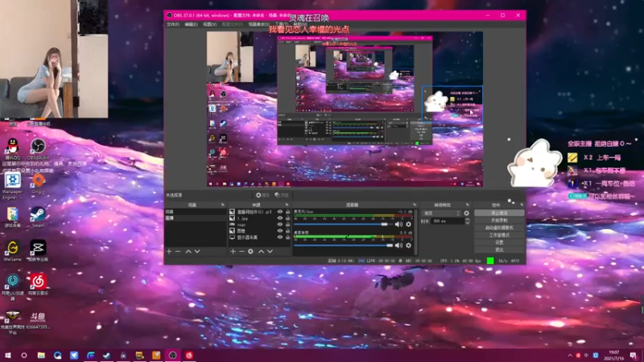Toggle the lock on display capture source
The width and height of the screenshot is (644, 362).
tap(287, 237)
